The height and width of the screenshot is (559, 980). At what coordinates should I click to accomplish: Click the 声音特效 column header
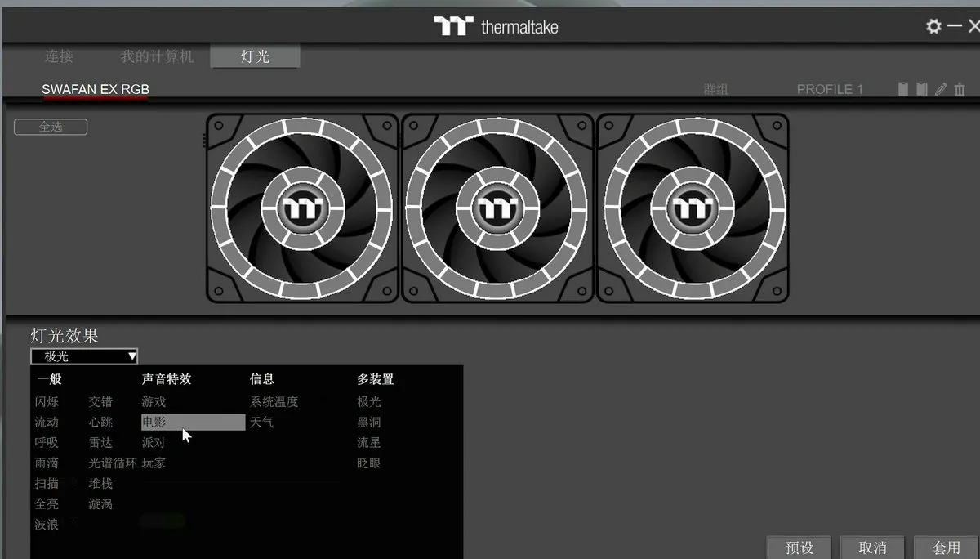[x=167, y=379]
